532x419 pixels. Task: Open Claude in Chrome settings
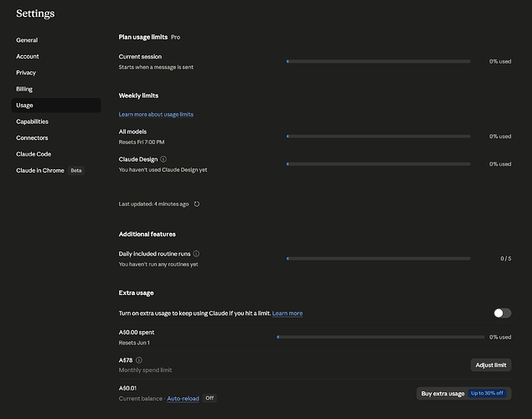click(x=40, y=170)
